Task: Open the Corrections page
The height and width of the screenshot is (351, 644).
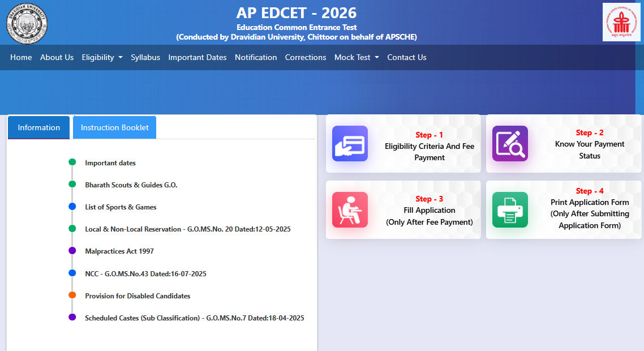Action: point(306,58)
